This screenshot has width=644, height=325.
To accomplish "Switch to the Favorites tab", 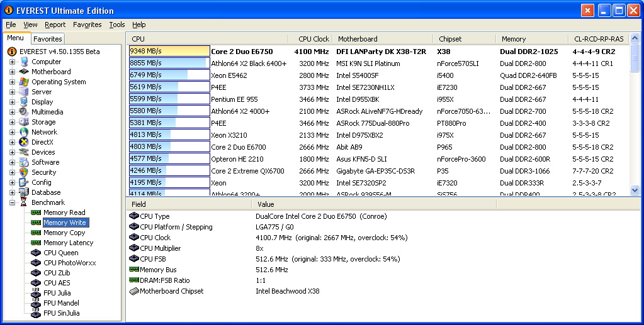I will pos(48,39).
